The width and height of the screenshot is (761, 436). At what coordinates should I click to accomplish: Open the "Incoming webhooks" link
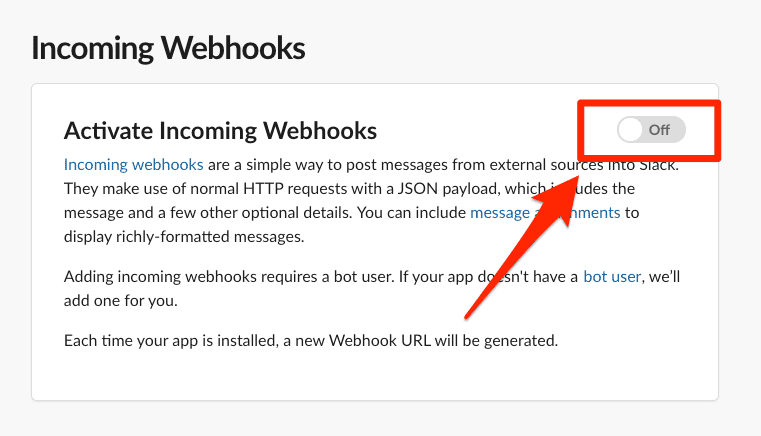(133, 165)
